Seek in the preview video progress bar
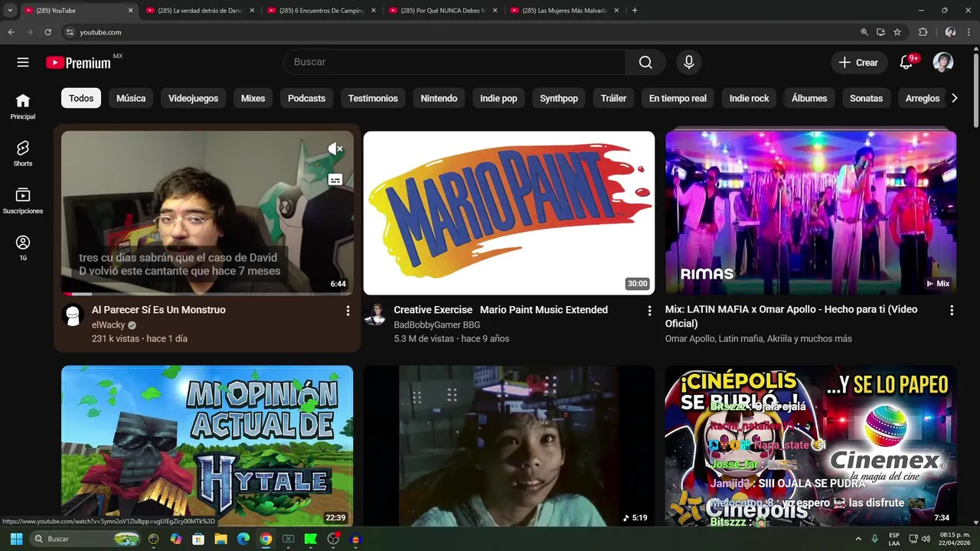The image size is (980, 551). pyautogui.click(x=207, y=294)
